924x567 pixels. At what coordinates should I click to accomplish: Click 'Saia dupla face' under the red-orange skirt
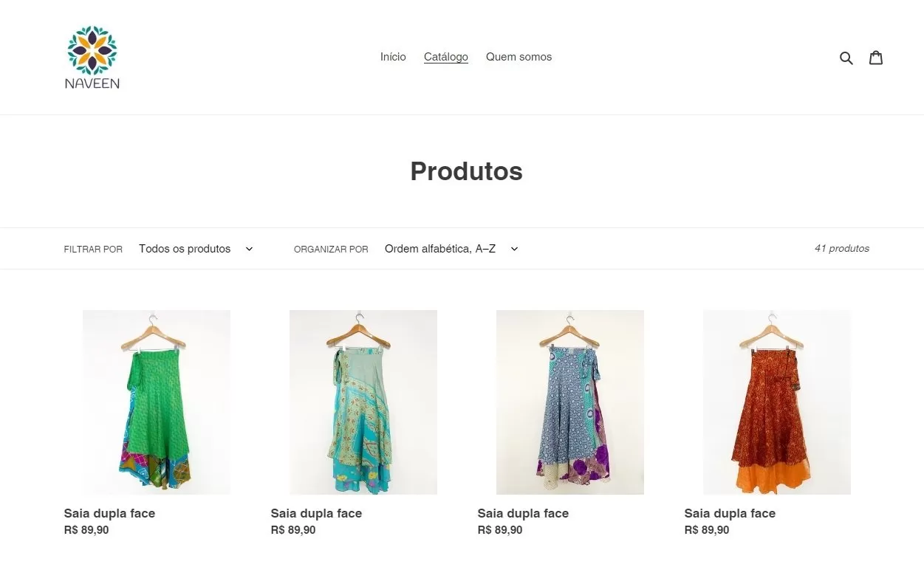(730, 513)
